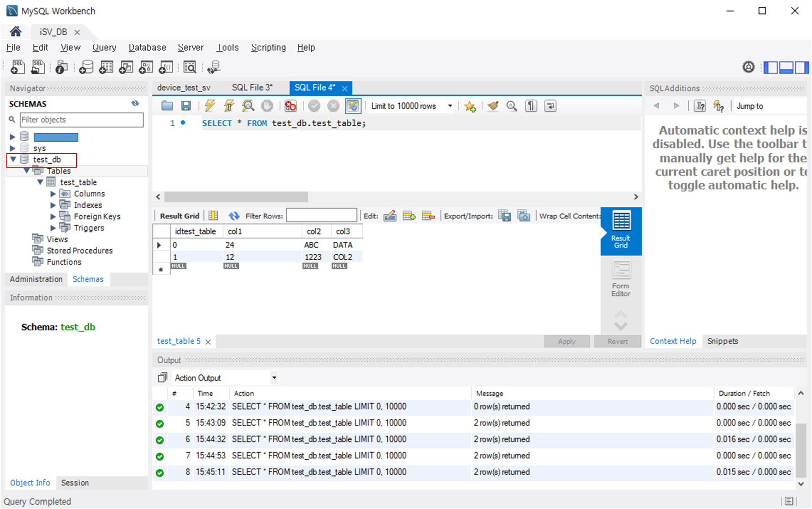Search table data icon
812x509 pixels.
[190, 67]
